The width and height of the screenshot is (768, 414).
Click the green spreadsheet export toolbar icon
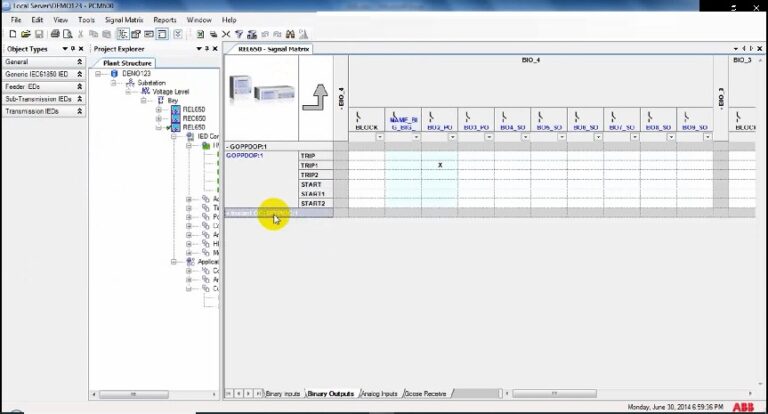click(x=200, y=34)
